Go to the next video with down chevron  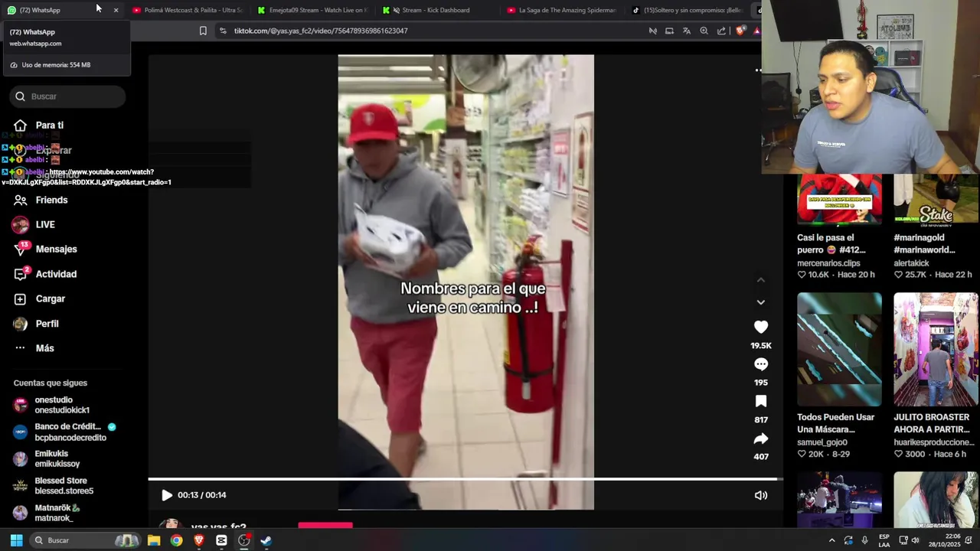760,302
